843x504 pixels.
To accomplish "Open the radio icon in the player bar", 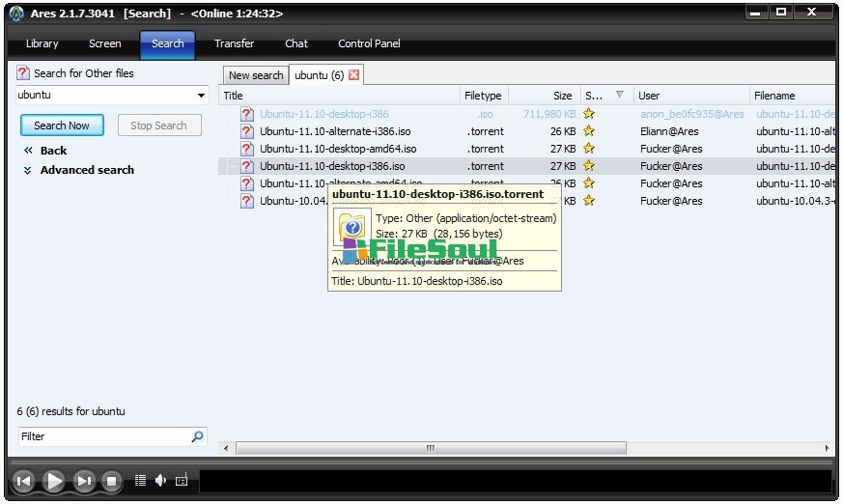I will coord(181,480).
